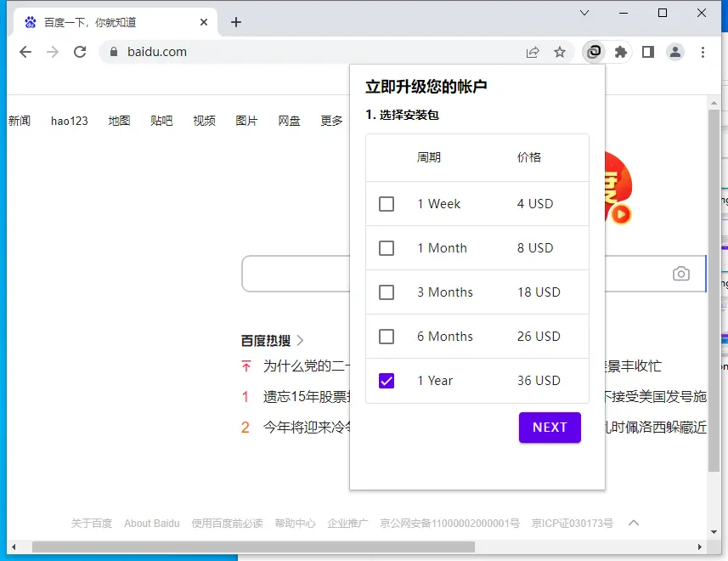Open the About Baidu footer link
Image resolution: width=728 pixels, height=561 pixels.
coord(151,524)
